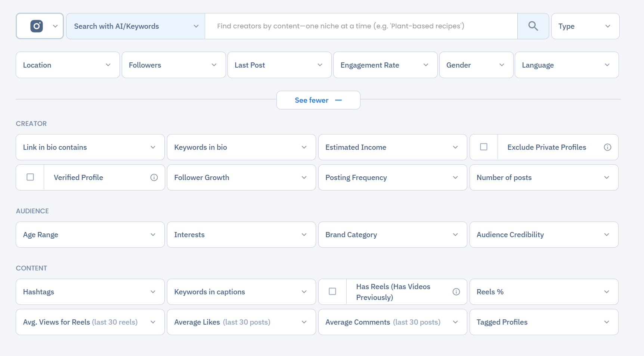Show info about Verified Profile
Image resolution: width=644 pixels, height=356 pixels.
point(154,177)
